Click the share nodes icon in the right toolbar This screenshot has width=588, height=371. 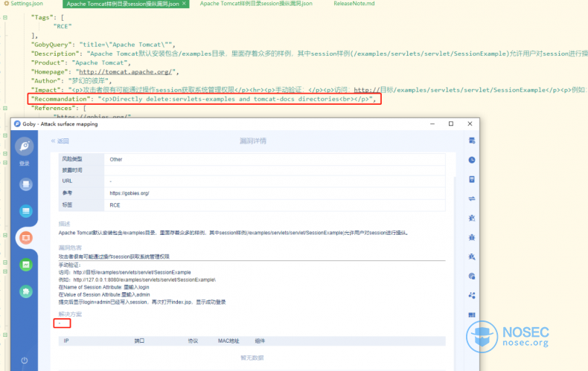pyautogui.click(x=472, y=295)
